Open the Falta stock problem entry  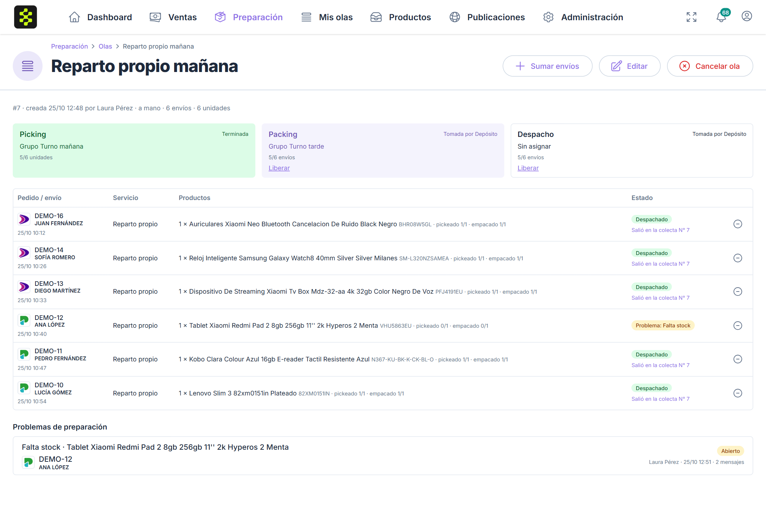(383, 456)
